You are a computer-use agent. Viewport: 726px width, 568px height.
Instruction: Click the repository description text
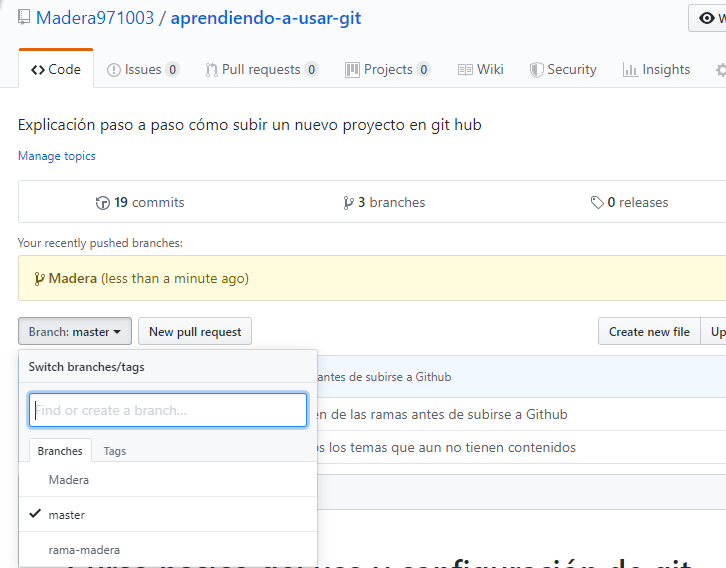250,125
